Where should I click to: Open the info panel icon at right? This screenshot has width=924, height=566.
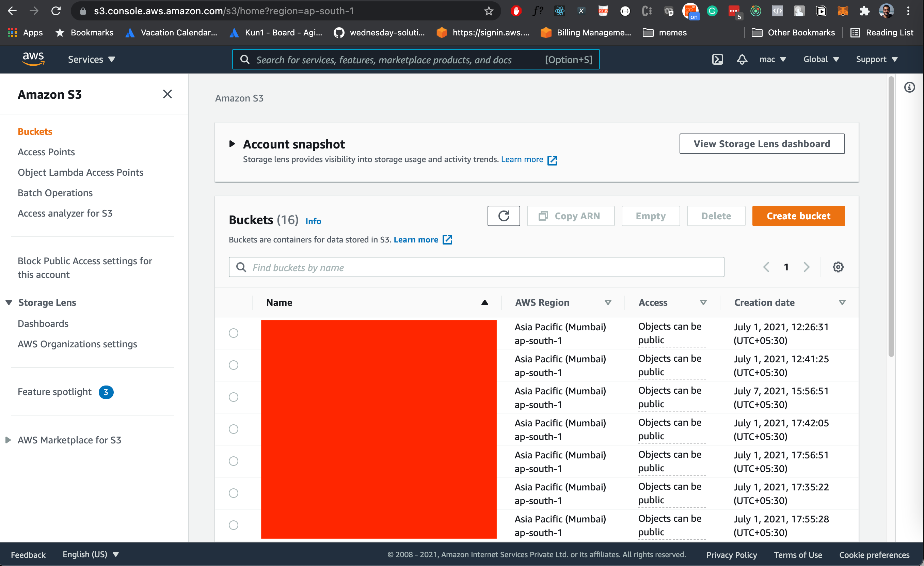point(909,88)
